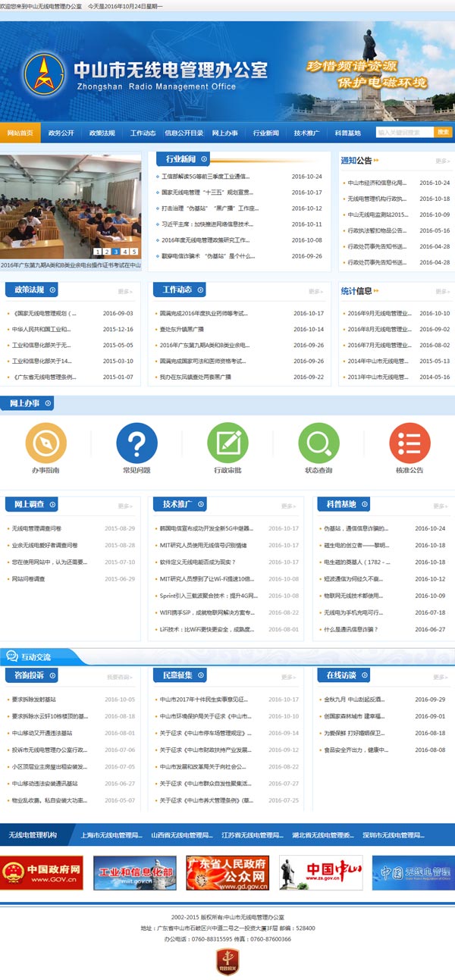Click the keyword search input field

[x=404, y=133]
